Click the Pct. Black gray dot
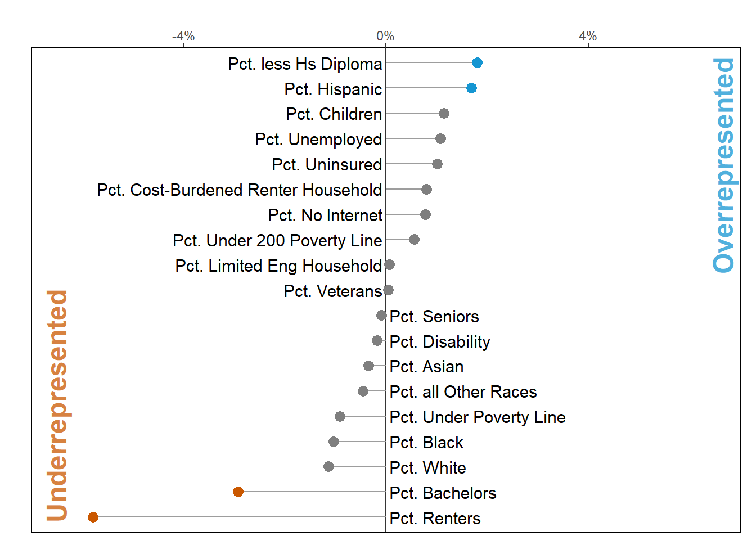The image size is (756, 540). click(334, 442)
